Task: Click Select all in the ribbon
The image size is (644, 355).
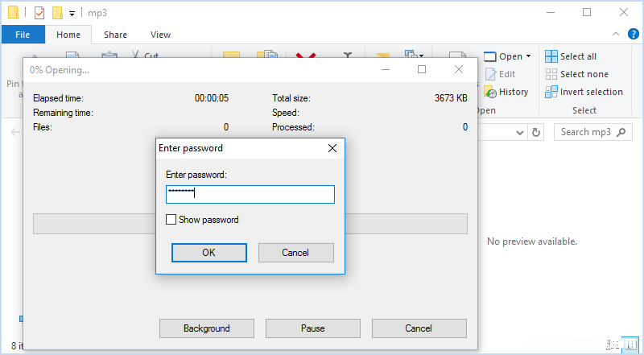Action: point(571,56)
